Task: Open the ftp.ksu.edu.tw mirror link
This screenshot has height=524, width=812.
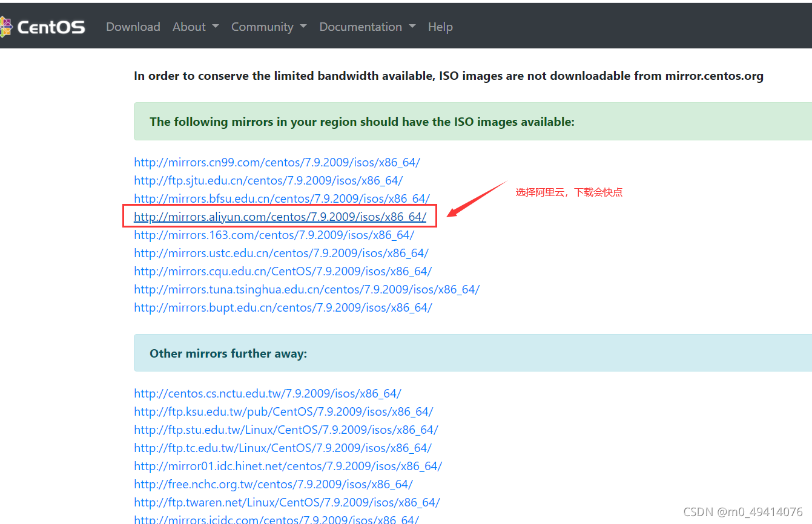Action: coord(283,411)
